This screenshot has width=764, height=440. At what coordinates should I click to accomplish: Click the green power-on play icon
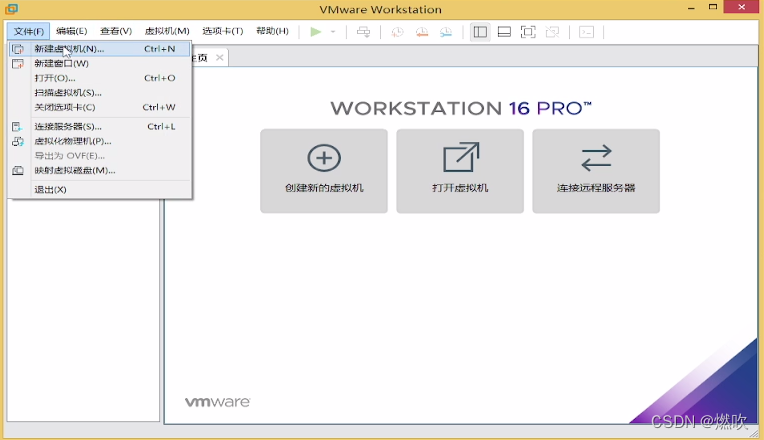[316, 32]
